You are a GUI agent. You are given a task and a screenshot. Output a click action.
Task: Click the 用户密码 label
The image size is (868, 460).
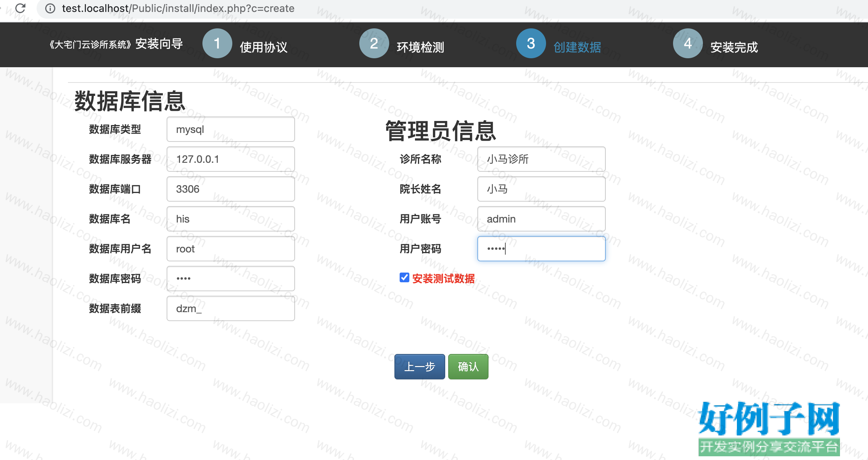click(x=421, y=249)
